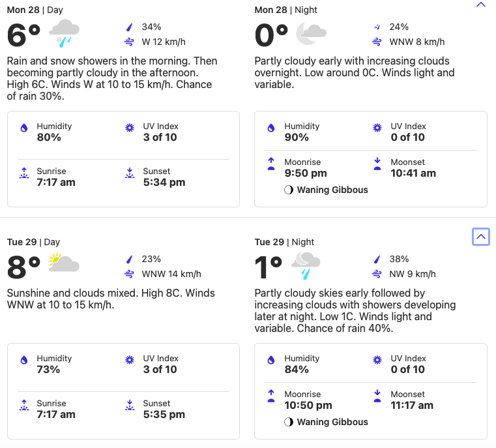The image size is (496, 448).
Task: Collapse the Tue 29 forecast details chevron
Action: coord(481,237)
